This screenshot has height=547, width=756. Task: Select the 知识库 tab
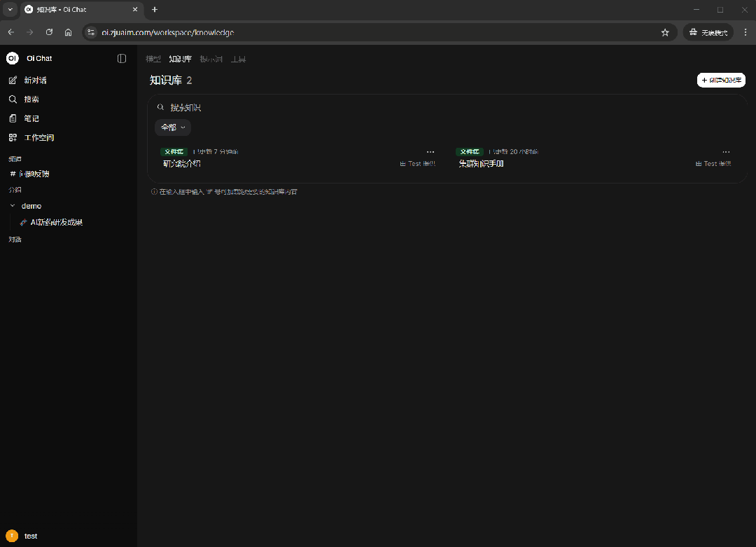click(181, 59)
